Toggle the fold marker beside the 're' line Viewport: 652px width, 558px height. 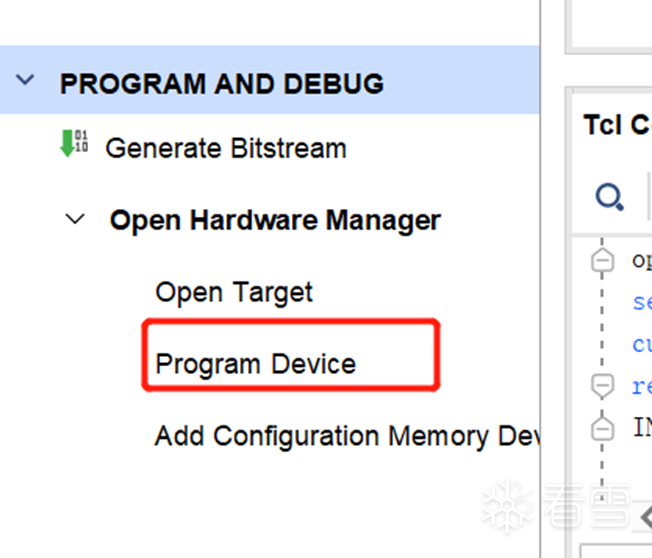click(x=602, y=385)
